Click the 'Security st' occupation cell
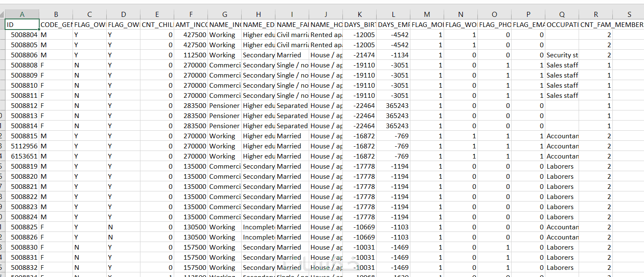 point(562,55)
